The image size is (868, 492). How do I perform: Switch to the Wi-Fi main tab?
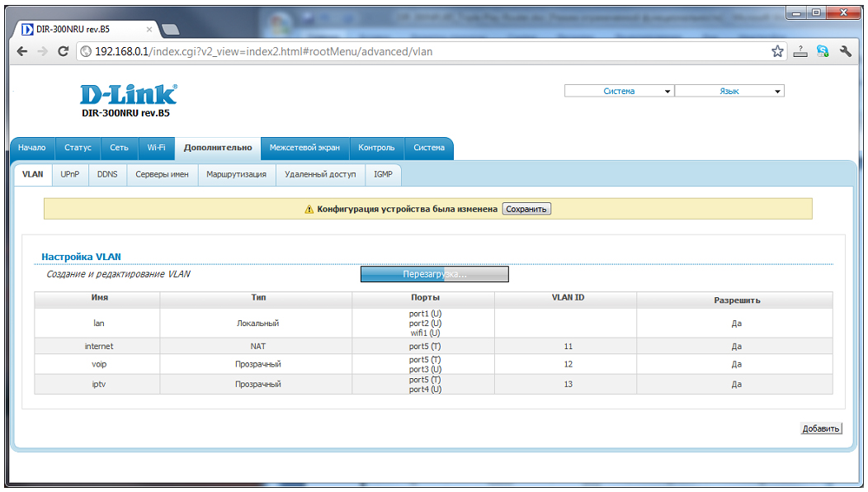tap(156, 148)
